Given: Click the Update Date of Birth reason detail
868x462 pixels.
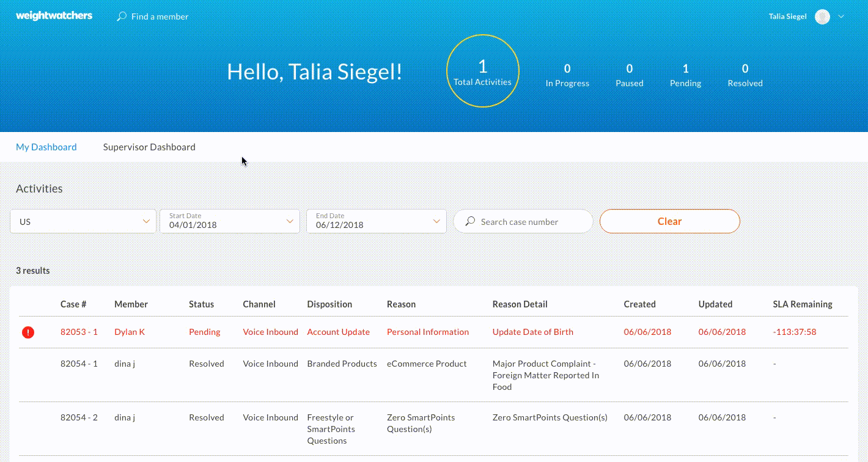Looking at the screenshot, I should click(533, 332).
